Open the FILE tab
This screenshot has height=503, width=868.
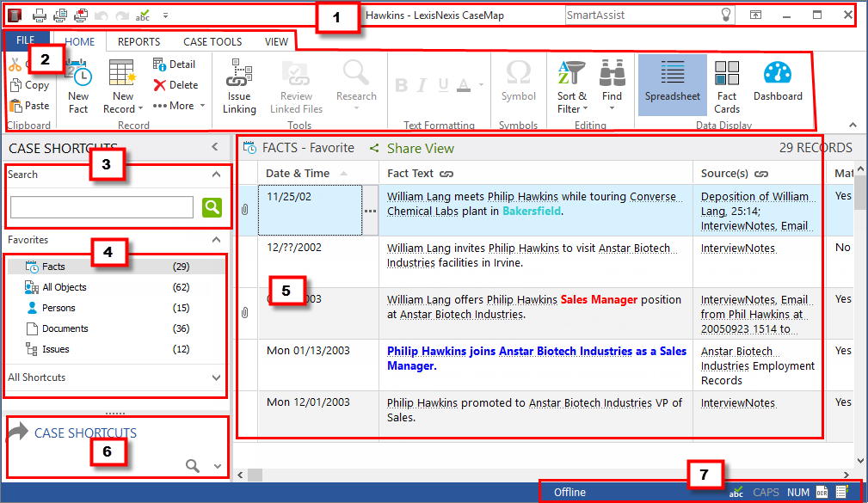[26, 40]
